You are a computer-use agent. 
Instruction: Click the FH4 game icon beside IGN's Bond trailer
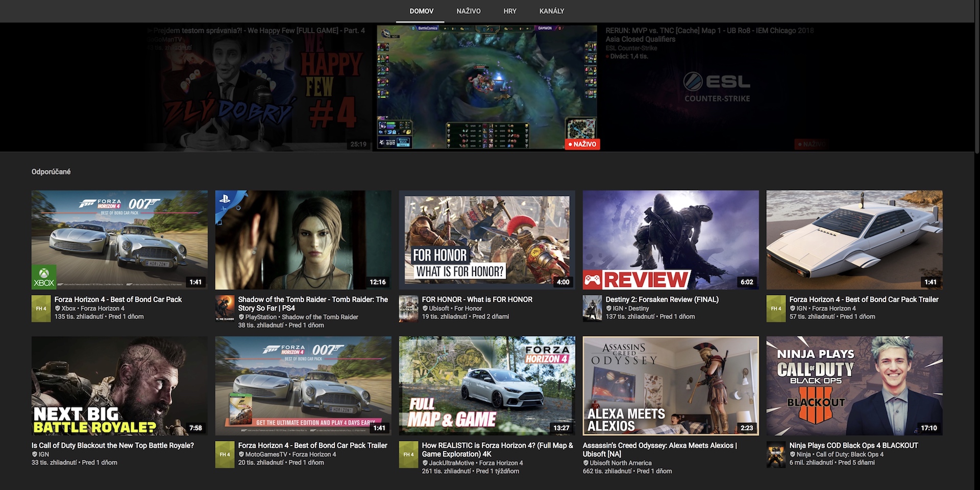[x=776, y=308]
